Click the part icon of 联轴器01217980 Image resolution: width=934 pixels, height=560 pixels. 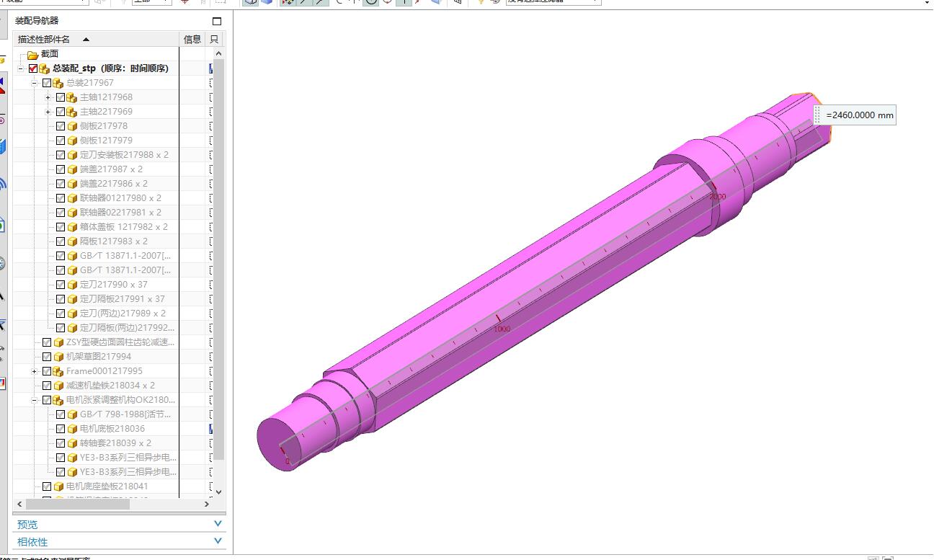tap(72, 198)
